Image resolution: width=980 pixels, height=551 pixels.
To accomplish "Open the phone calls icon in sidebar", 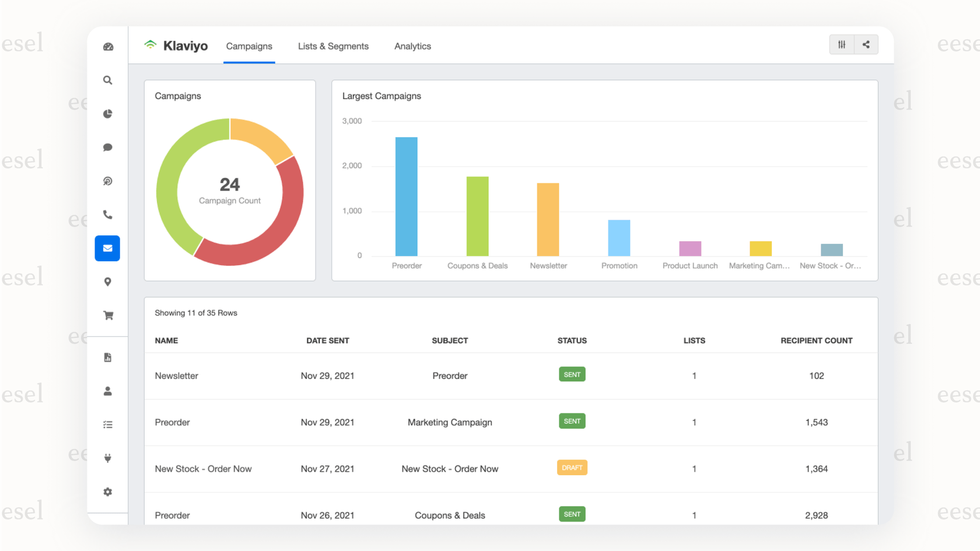I will point(107,214).
